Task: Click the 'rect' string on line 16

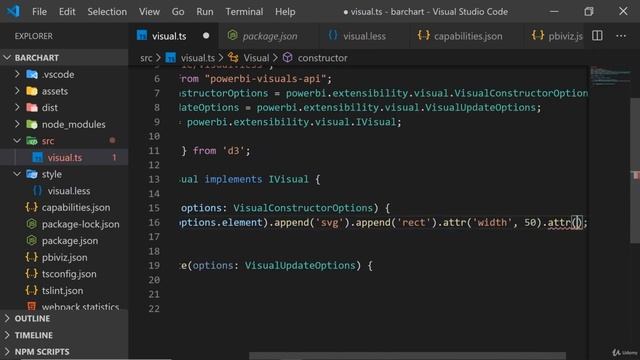Action: click(x=414, y=222)
